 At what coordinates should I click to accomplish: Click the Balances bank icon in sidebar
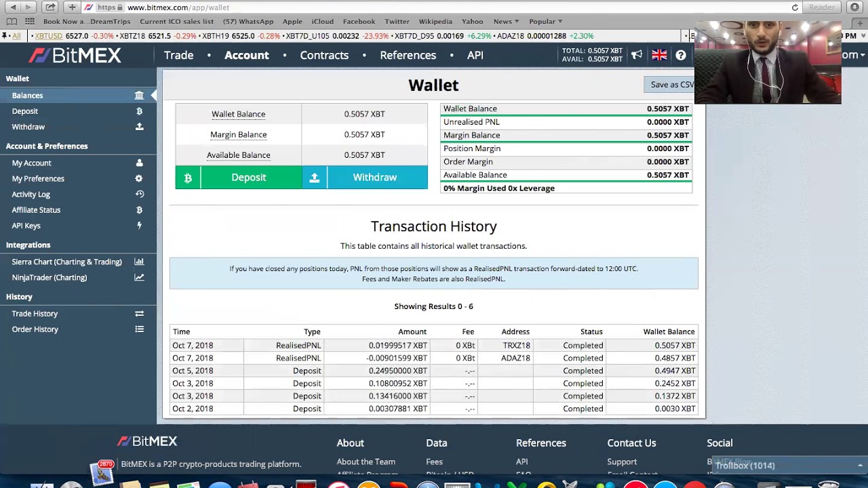point(139,96)
